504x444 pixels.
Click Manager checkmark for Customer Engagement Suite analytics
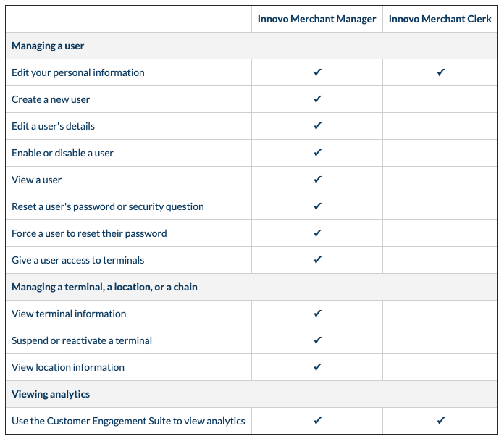click(x=317, y=421)
